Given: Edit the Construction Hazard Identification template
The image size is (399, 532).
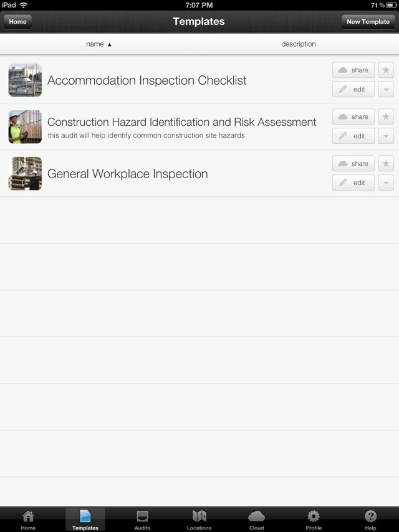Looking at the screenshot, I should click(x=353, y=136).
